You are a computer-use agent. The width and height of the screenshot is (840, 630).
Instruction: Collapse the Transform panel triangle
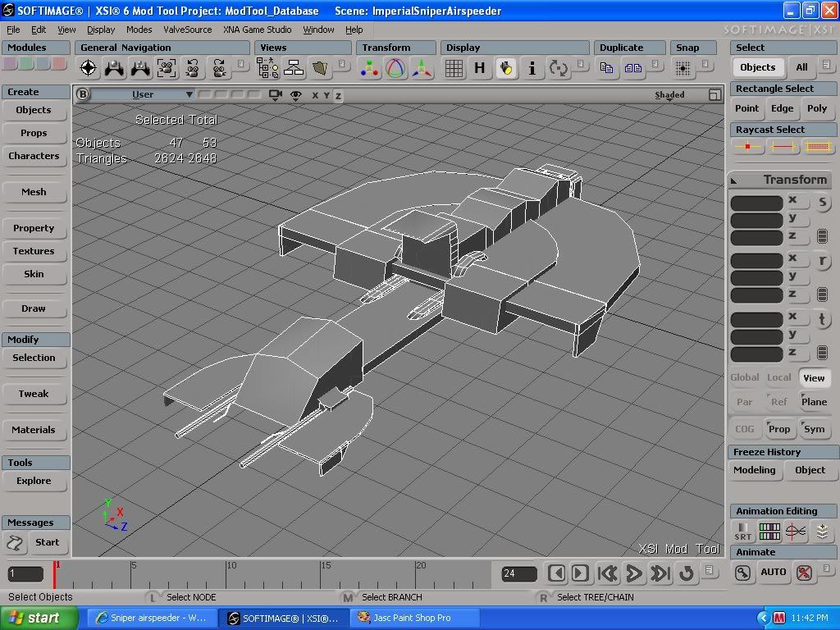(734, 181)
